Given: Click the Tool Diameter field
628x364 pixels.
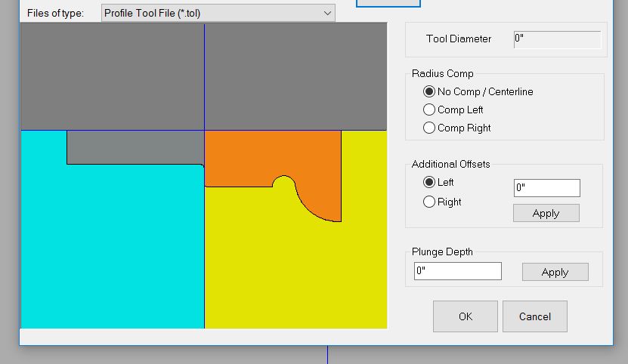Looking at the screenshot, I should [x=557, y=39].
